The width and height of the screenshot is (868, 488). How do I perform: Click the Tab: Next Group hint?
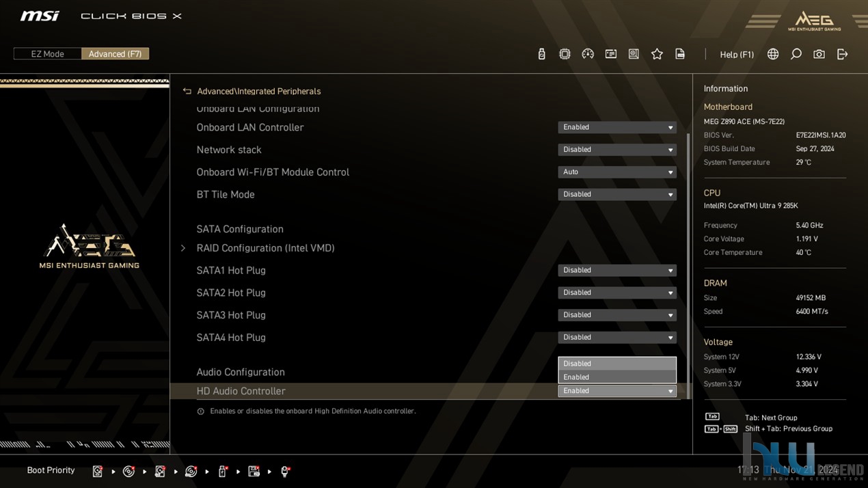(771, 418)
